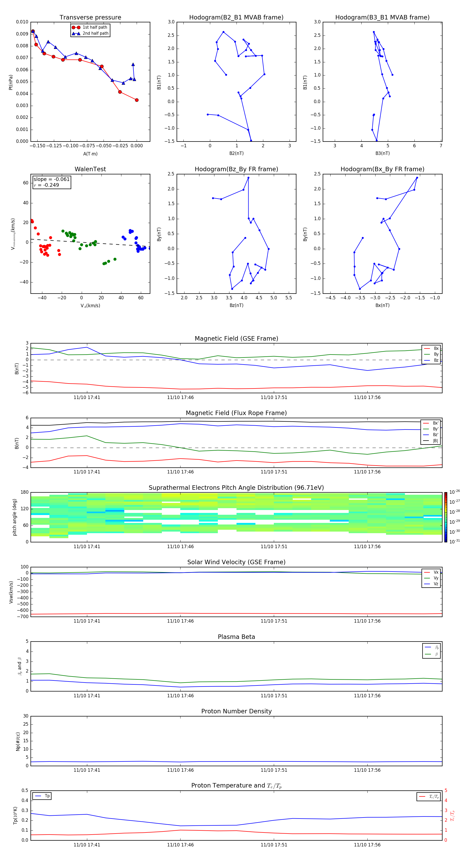Click the "pitch angle (deg)" axis label
Viewport: 473px width, 868px height.
[x=14, y=517]
